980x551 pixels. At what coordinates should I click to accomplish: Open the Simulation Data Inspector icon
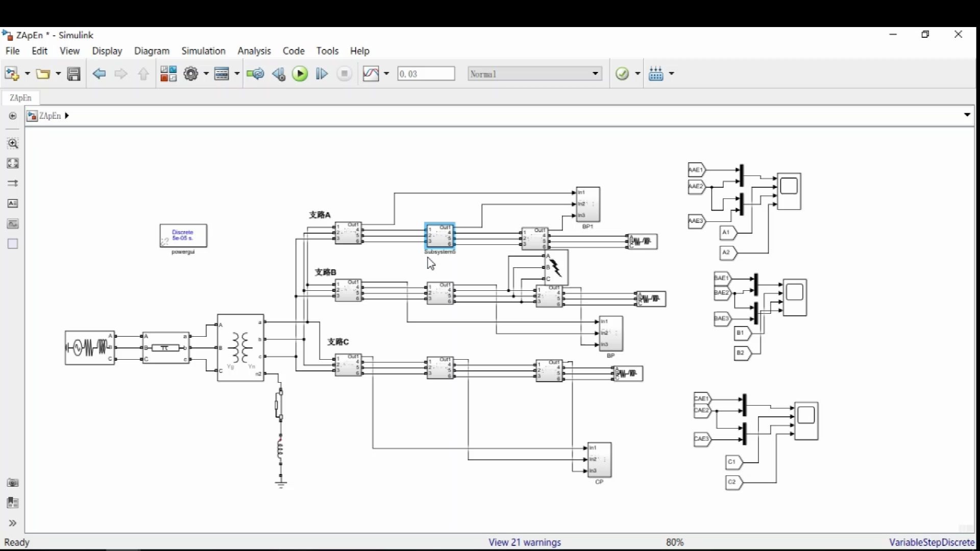(371, 74)
